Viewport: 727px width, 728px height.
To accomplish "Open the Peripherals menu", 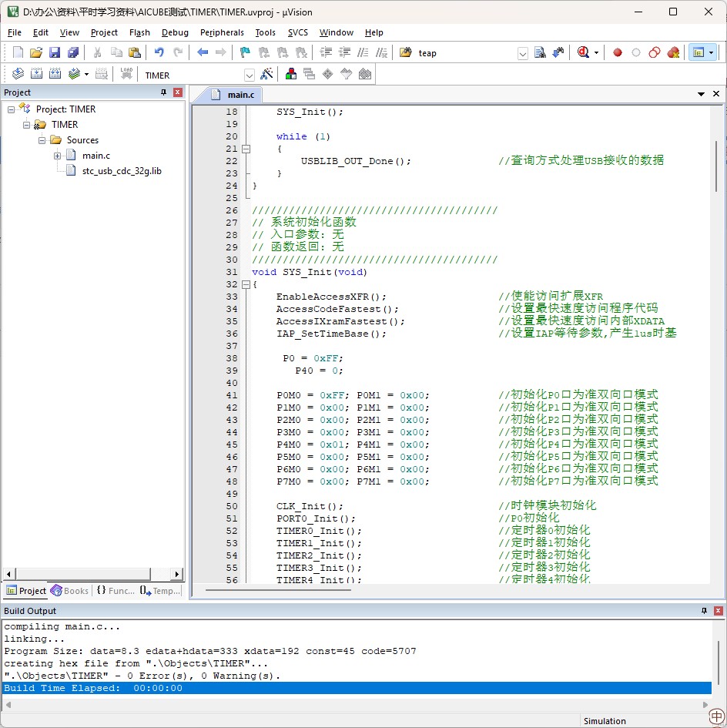I will point(222,32).
